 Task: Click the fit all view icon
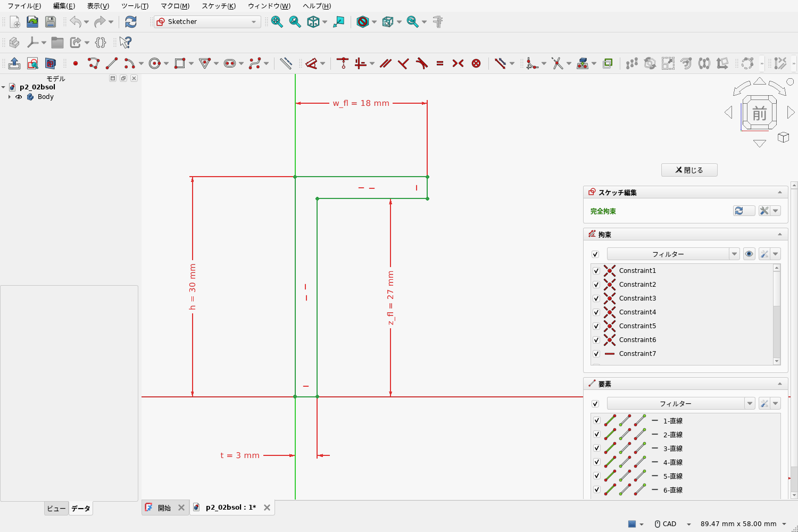point(277,22)
